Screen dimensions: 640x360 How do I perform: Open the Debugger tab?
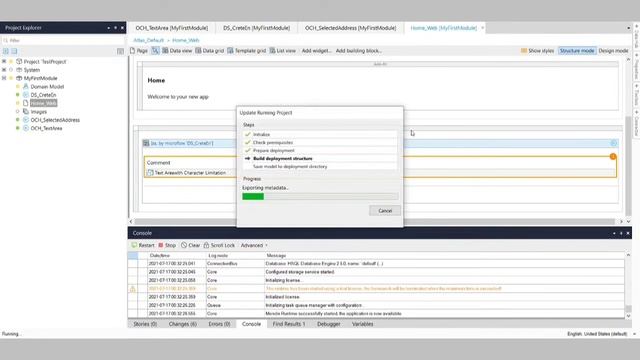[329, 324]
